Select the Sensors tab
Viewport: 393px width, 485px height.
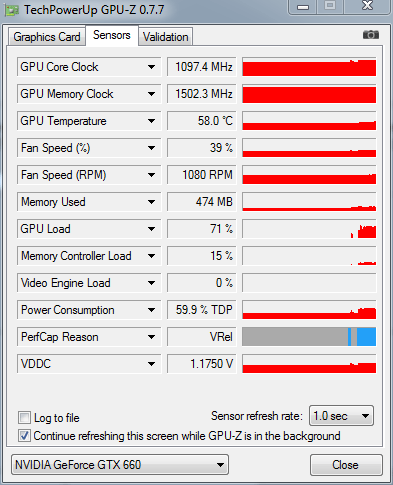[112, 35]
